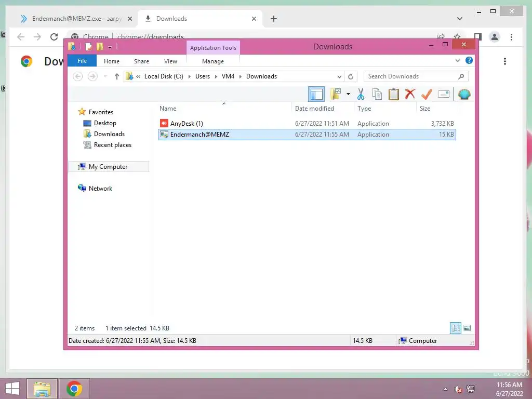532x399 pixels.
Task: Expand the arrow after Users in path
Action: point(216,76)
